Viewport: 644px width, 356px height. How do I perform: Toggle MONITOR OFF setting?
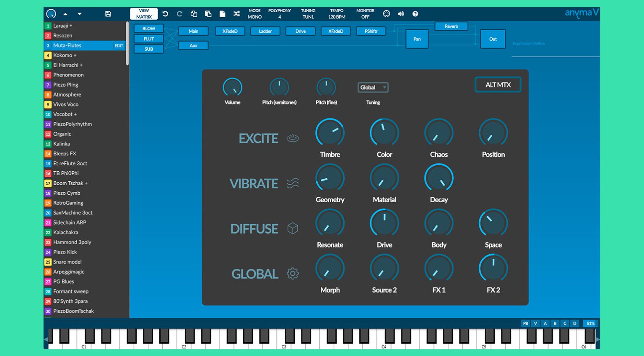pyautogui.click(x=365, y=14)
